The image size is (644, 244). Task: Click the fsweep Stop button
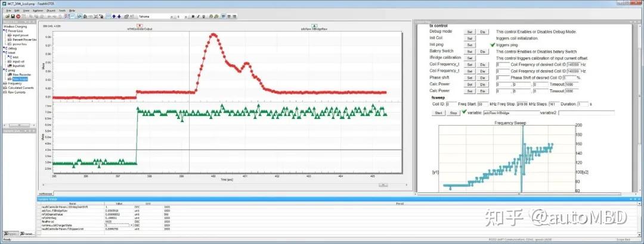point(453,112)
